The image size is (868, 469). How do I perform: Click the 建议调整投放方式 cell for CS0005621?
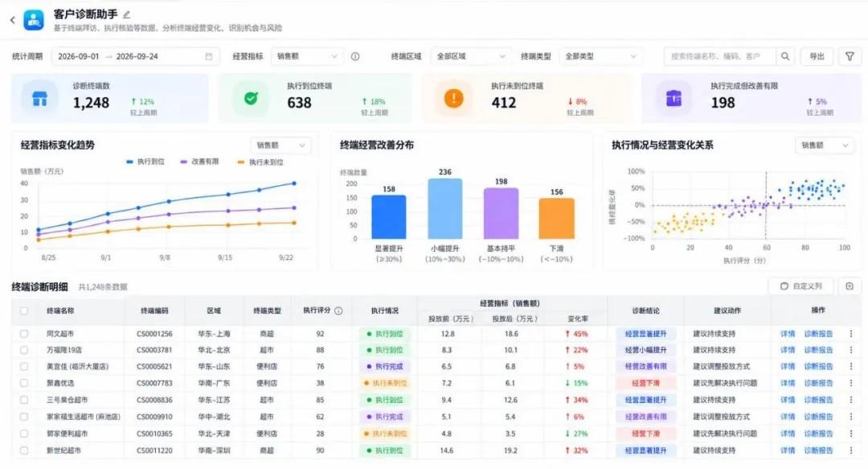coord(721,367)
